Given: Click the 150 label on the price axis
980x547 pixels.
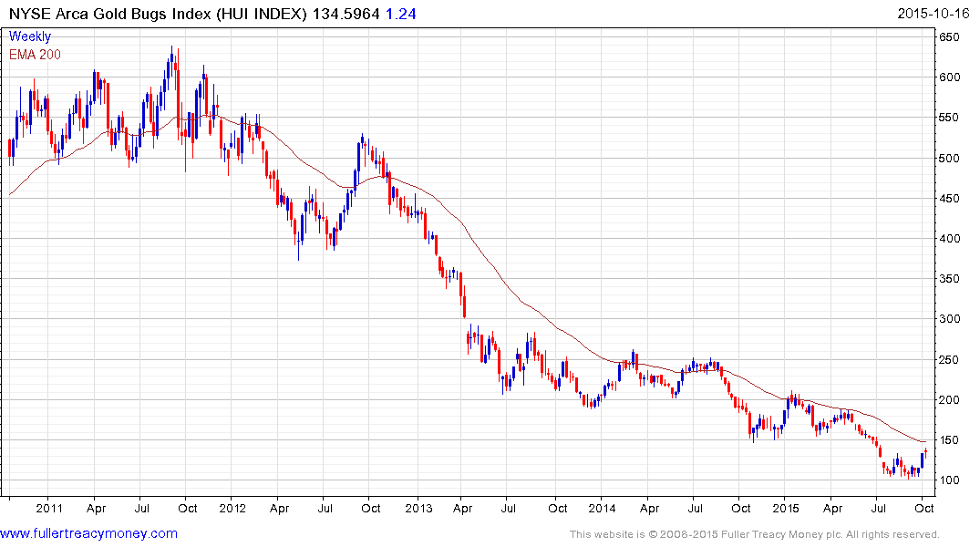Looking at the screenshot, I should (950, 440).
